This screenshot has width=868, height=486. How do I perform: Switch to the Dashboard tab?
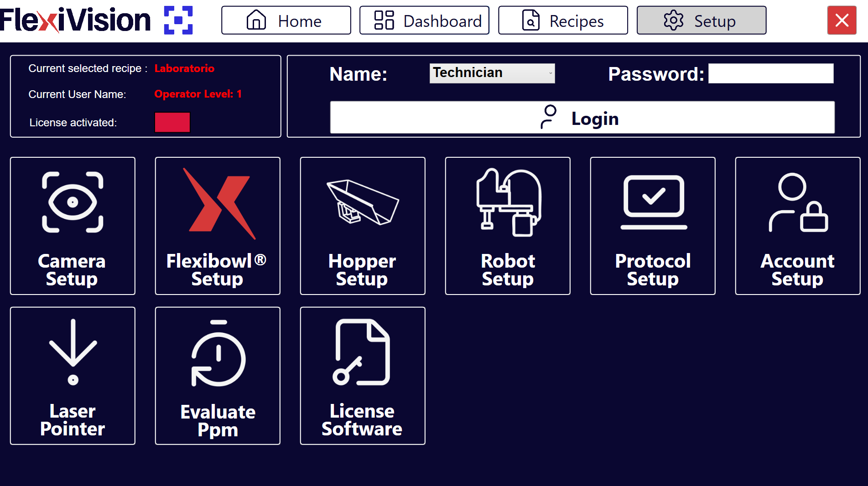point(424,21)
